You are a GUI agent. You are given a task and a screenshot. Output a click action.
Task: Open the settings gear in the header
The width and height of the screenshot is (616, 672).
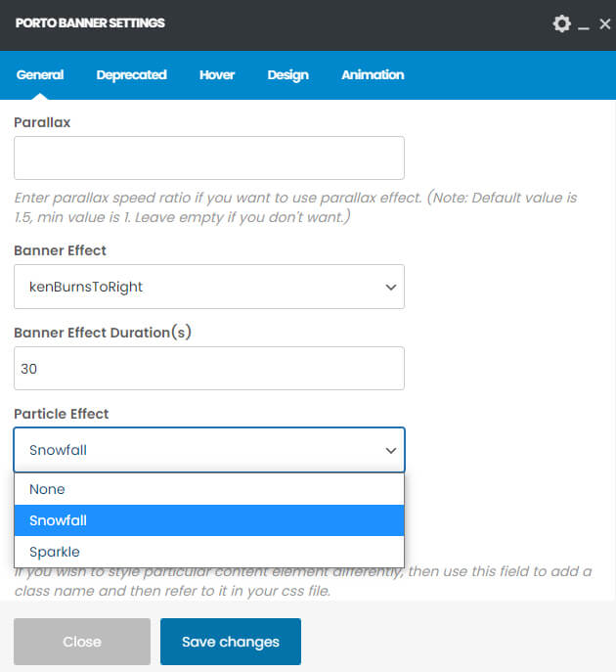coord(561,23)
